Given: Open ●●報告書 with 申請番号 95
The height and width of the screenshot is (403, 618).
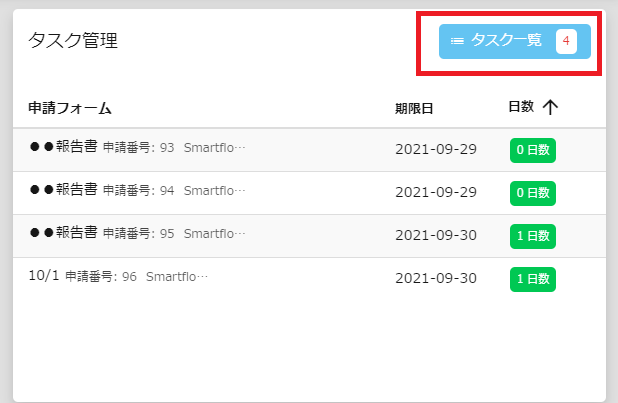Looking at the screenshot, I should tap(309, 236).
